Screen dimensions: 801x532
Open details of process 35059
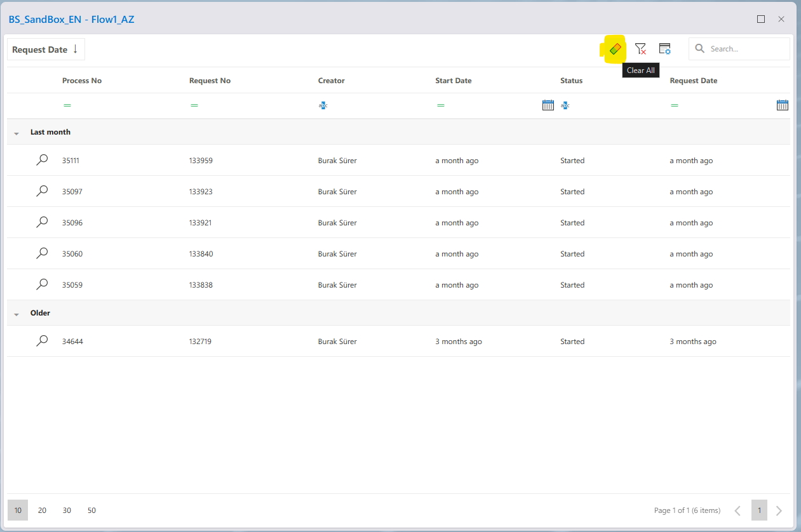click(x=42, y=284)
